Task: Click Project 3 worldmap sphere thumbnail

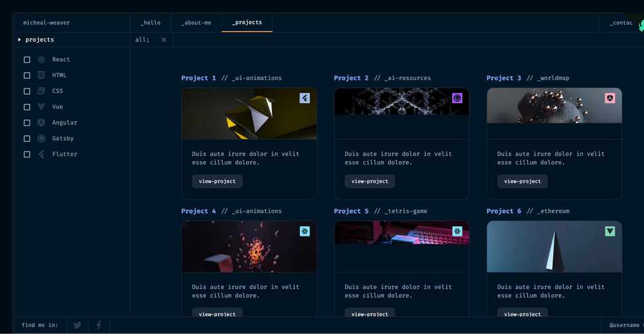Action: click(554, 105)
